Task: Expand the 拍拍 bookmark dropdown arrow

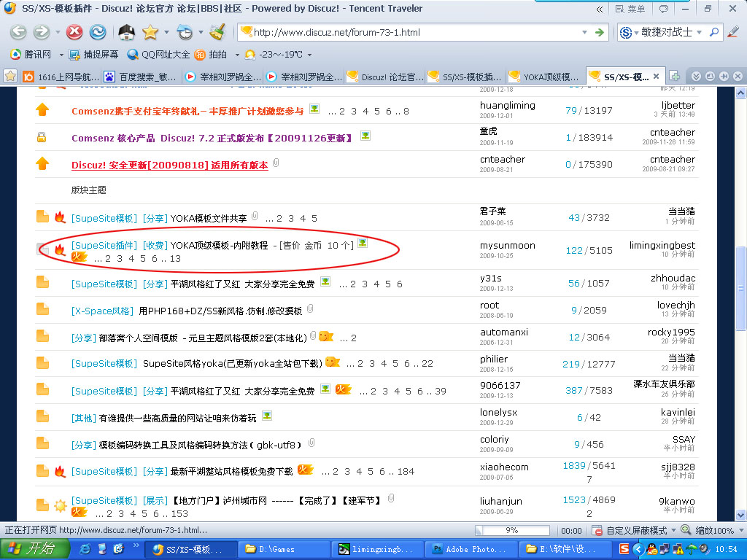Action: tap(237, 55)
